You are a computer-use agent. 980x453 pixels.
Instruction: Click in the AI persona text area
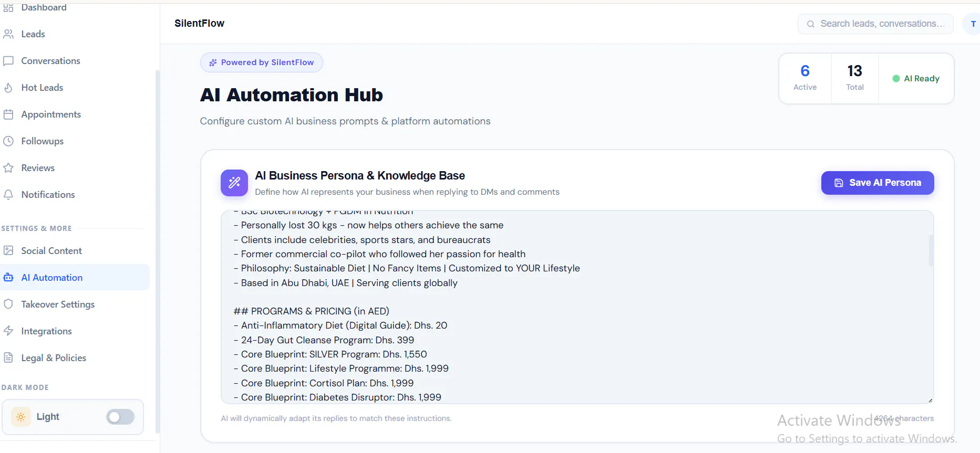[577, 307]
